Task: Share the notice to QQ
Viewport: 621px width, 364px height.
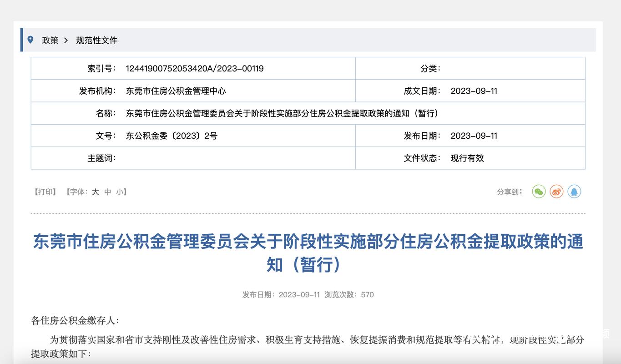Action: [x=574, y=192]
